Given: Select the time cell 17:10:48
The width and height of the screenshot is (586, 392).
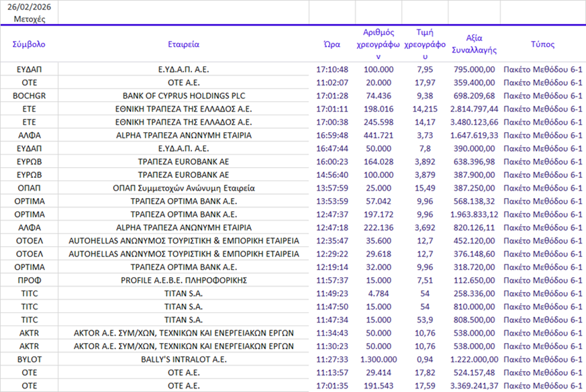Looking at the screenshot, I should point(332,70).
